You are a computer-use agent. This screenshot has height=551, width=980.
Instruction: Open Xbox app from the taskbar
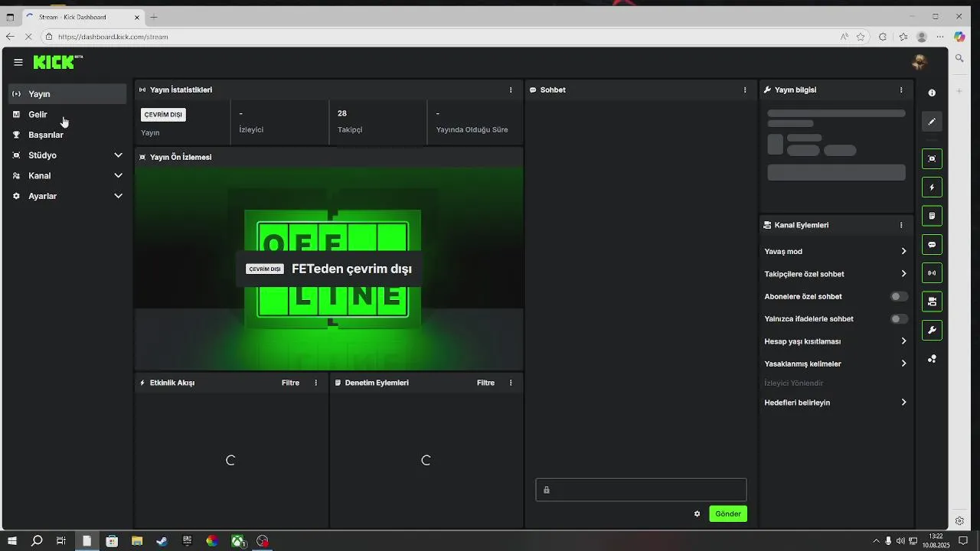point(238,541)
